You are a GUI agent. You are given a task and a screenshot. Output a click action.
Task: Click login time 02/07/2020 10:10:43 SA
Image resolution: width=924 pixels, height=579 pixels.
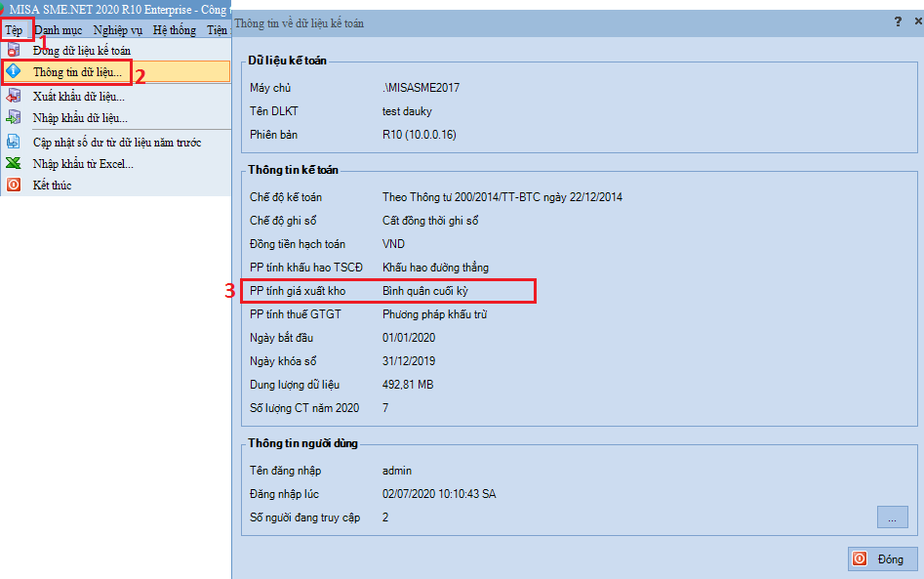(439, 494)
